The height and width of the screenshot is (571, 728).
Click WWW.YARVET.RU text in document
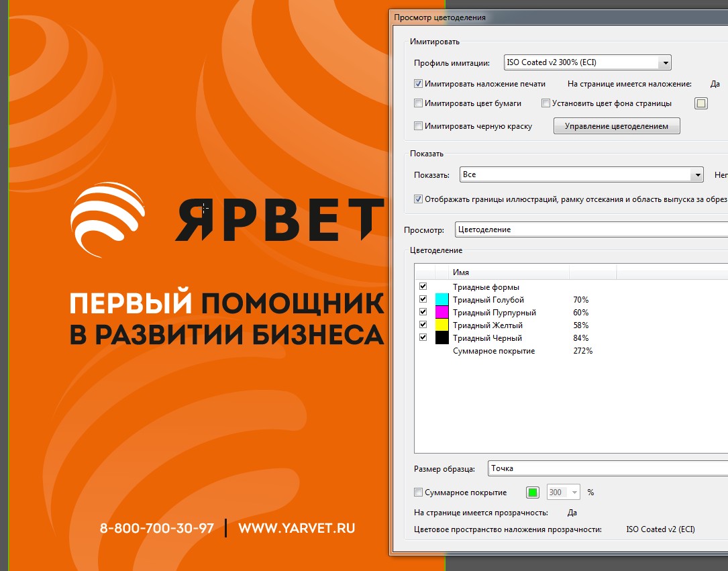[x=297, y=528]
